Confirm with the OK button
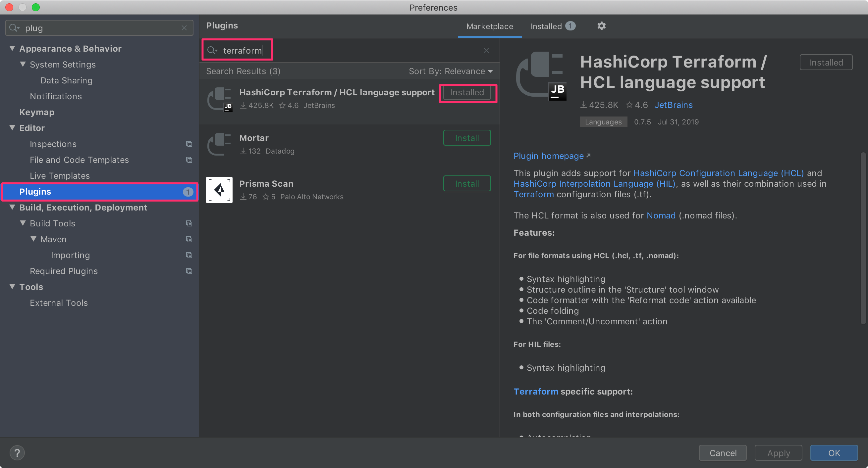The image size is (868, 468). 834,453
